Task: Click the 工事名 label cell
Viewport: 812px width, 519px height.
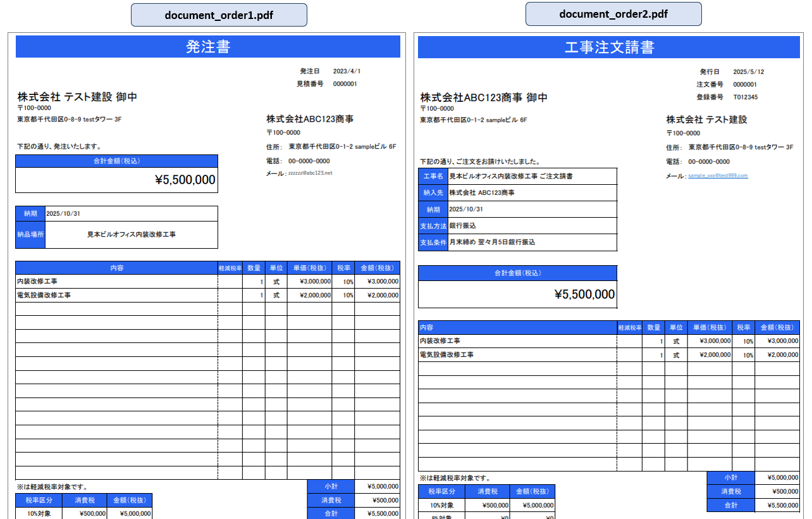Action: (433, 176)
